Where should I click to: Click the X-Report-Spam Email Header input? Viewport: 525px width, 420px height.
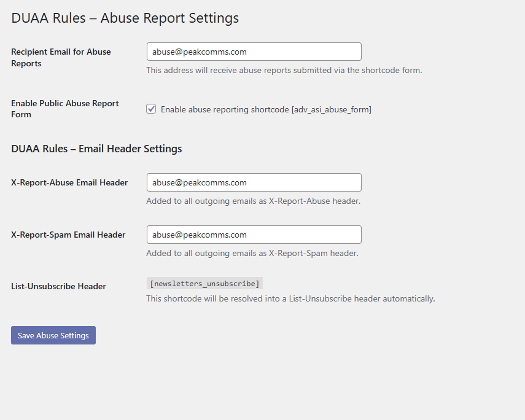pos(254,235)
